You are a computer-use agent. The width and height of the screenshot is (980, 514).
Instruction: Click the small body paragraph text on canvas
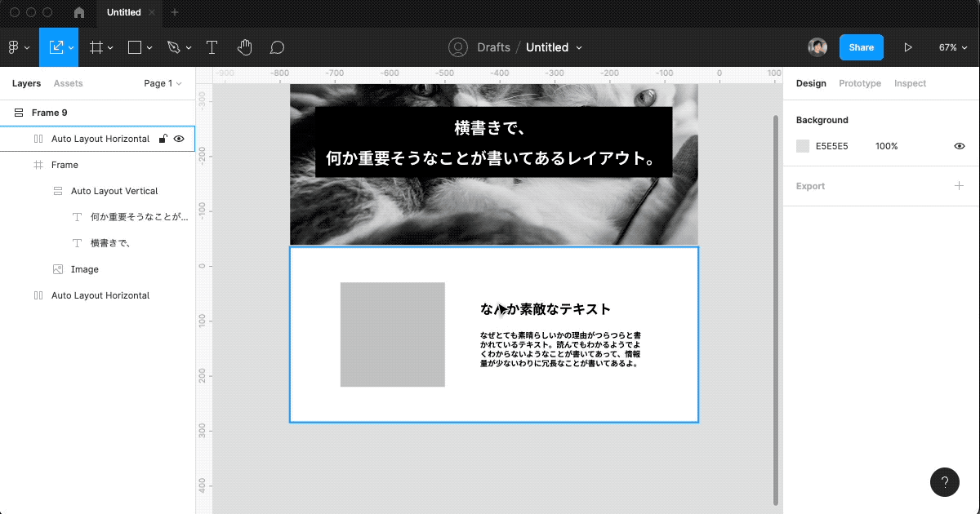coord(561,349)
